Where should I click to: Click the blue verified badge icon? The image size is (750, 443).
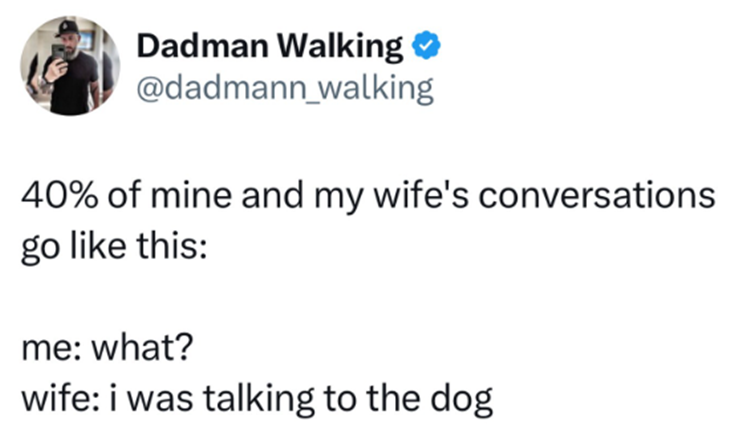coord(422,46)
